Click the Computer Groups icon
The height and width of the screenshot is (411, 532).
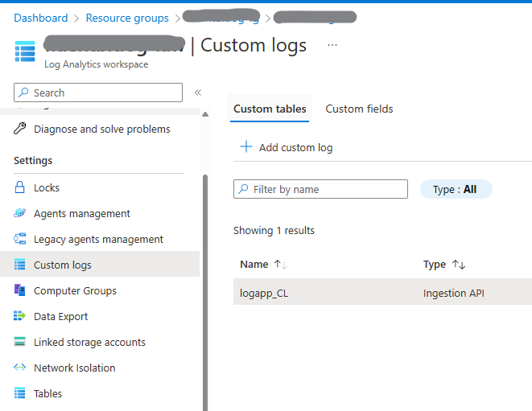[x=20, y=290]
